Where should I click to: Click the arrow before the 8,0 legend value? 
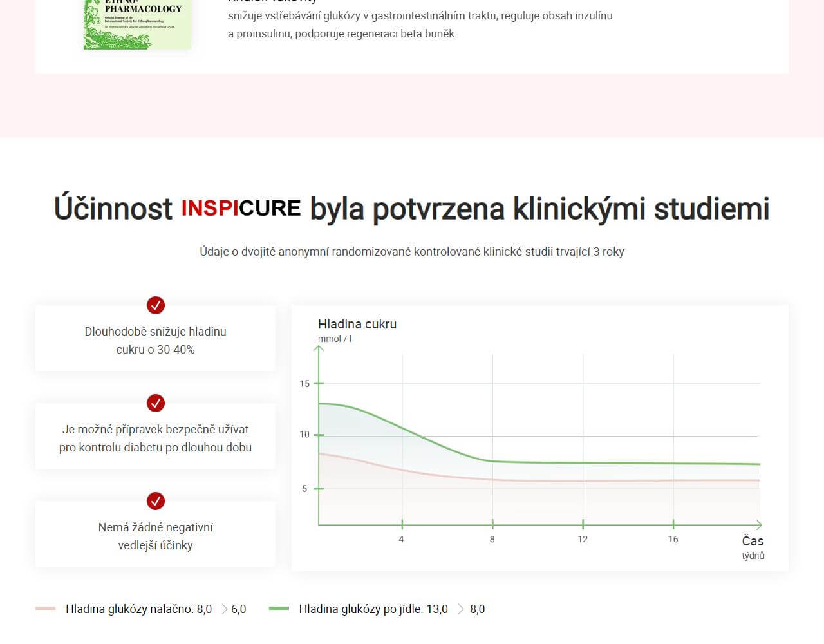461,609
